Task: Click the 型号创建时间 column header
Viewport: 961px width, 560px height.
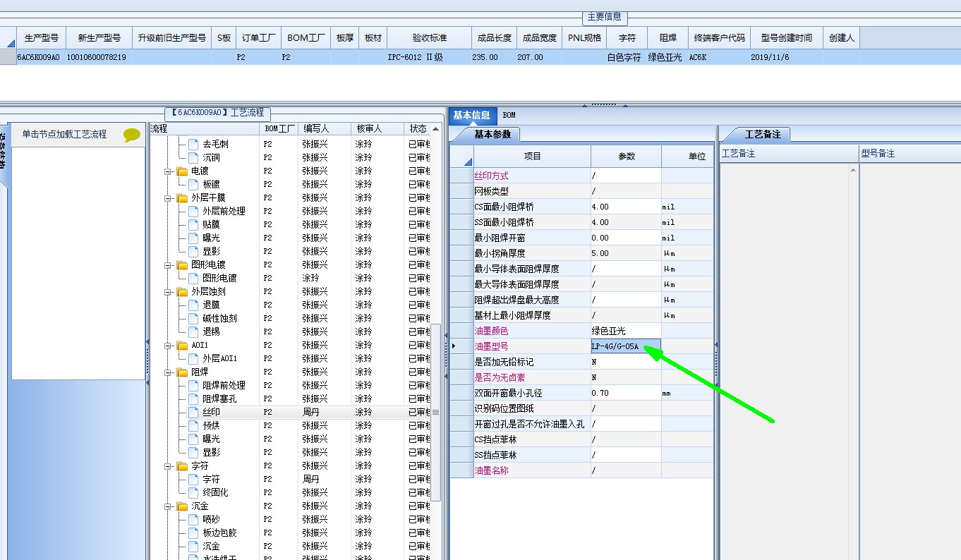Action: tap(786, 38)
